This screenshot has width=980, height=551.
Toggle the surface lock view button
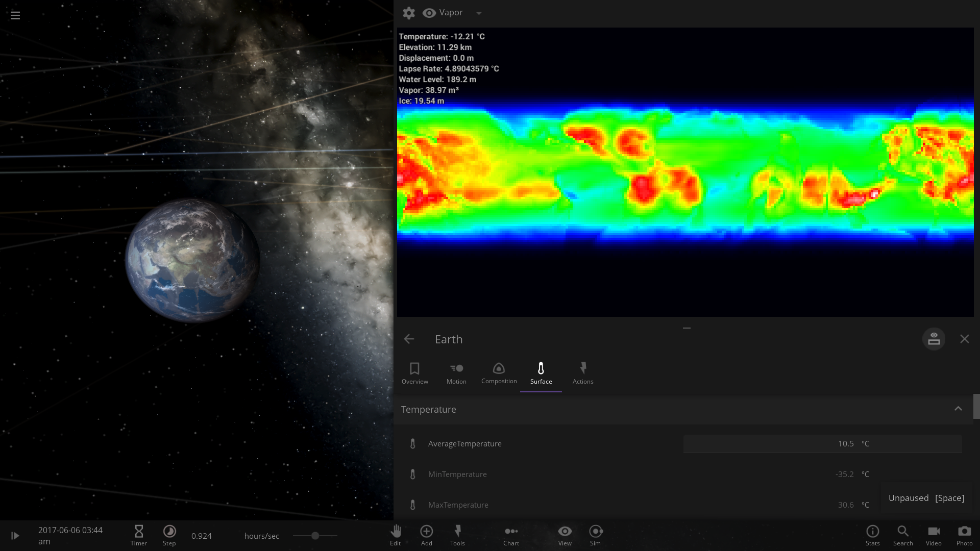934,339
